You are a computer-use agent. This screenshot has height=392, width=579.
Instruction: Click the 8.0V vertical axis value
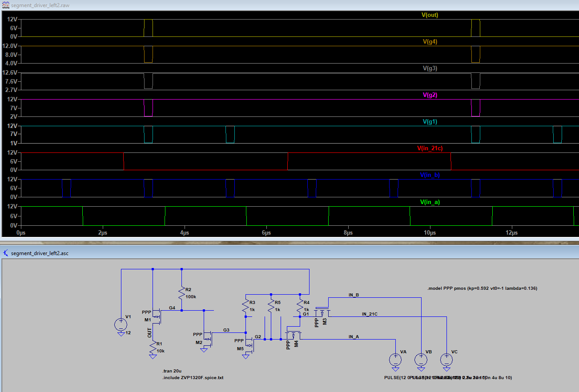11,55
